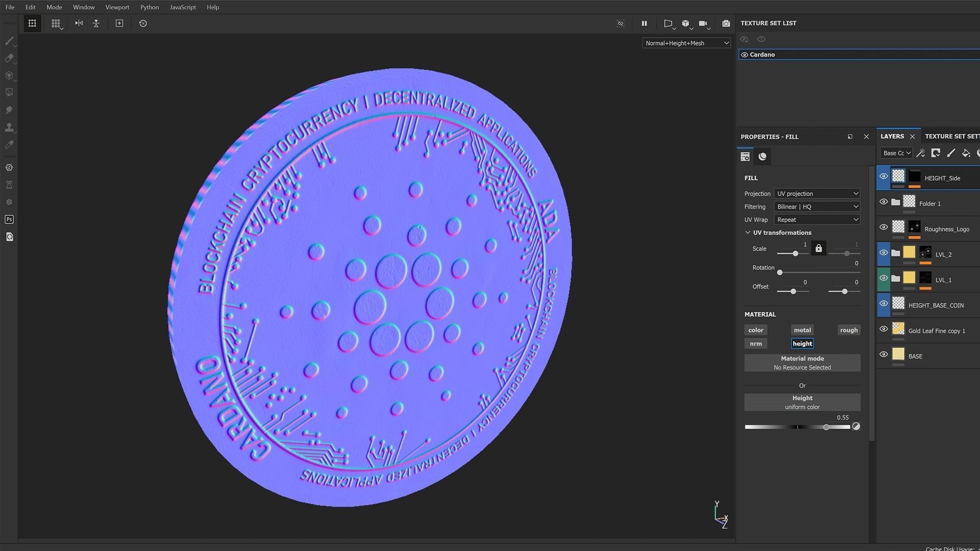980x551 pixels.
Task: Expand the LVL_2 layer folder
Action: [895, 253]
